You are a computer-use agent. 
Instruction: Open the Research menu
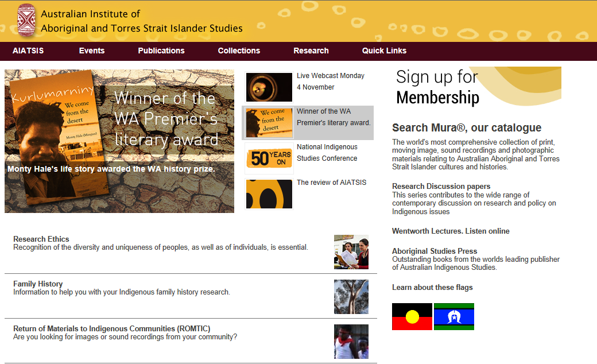[311, 51]
